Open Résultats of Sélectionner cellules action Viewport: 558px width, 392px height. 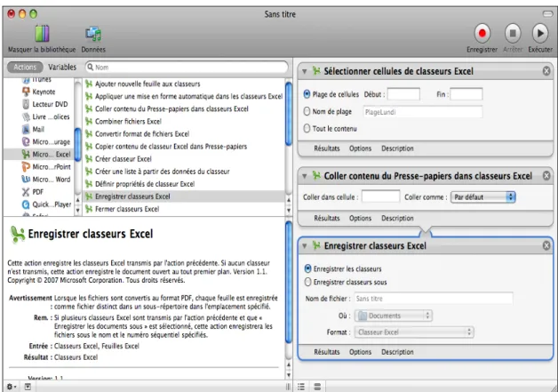[x=327, y=148]
